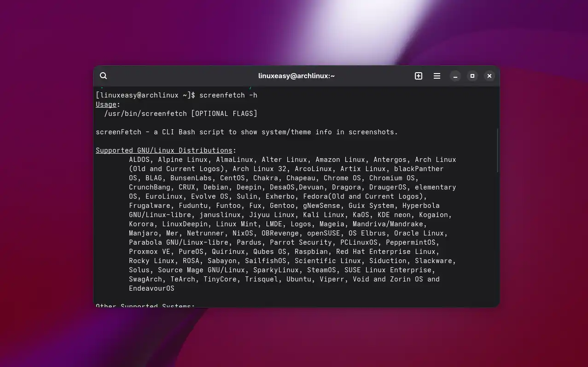Click 'Solus' in the list
The image size is (588, 367).
point(139,270)
